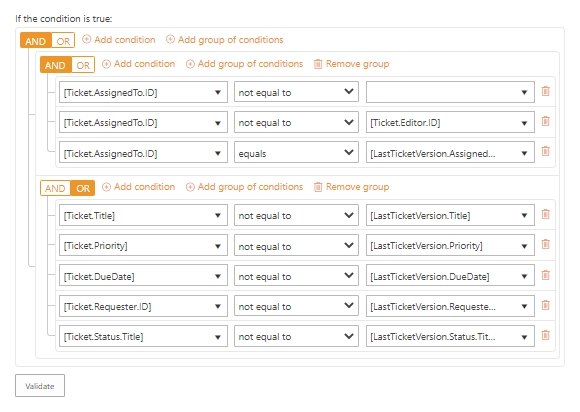
Task: Delete the Ticket.Editor.ID condition row
Action: tap(546, 121)
